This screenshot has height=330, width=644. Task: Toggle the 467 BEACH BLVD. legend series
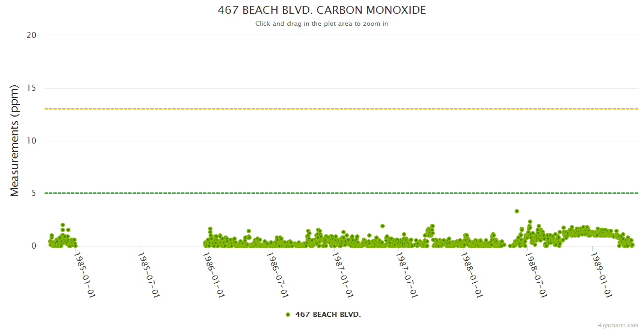pos(328,315)
